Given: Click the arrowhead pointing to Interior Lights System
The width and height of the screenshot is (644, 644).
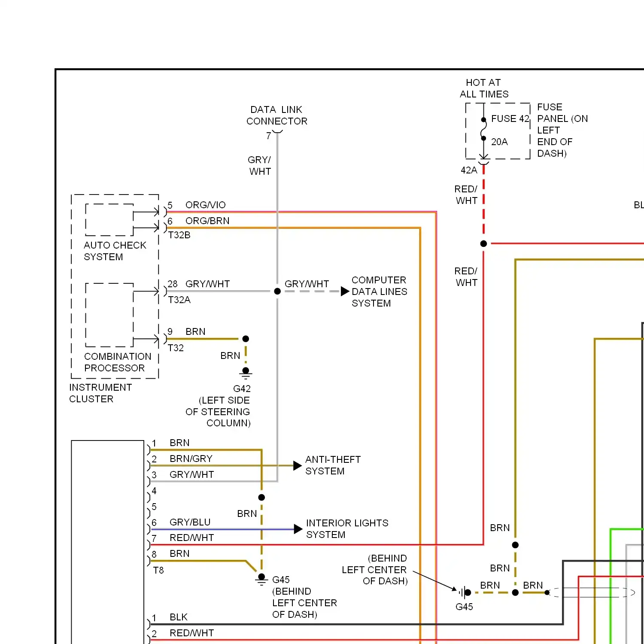Looking at the screenshot, I should coord(298,529).
